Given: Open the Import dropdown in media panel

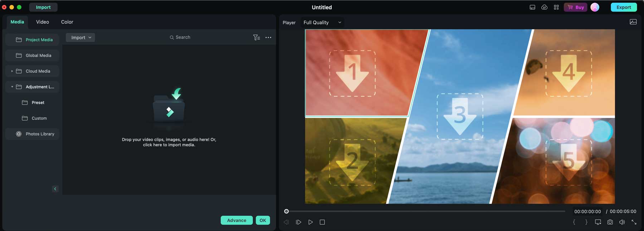Looking at the screenshot, I should point(80,37).
